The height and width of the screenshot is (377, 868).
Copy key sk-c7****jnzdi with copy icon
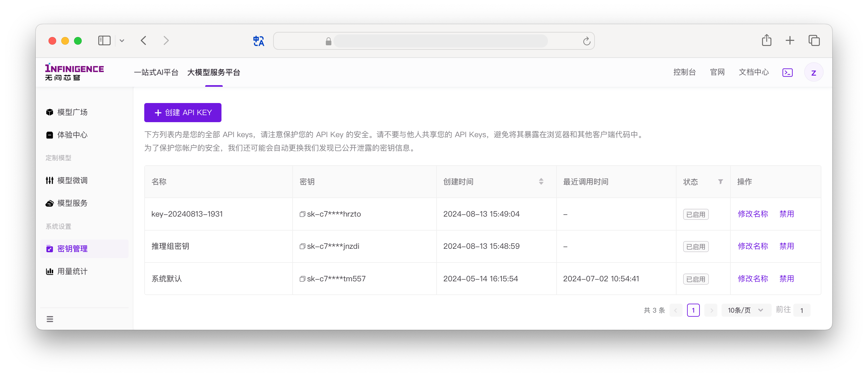click(x=302, y=247)
